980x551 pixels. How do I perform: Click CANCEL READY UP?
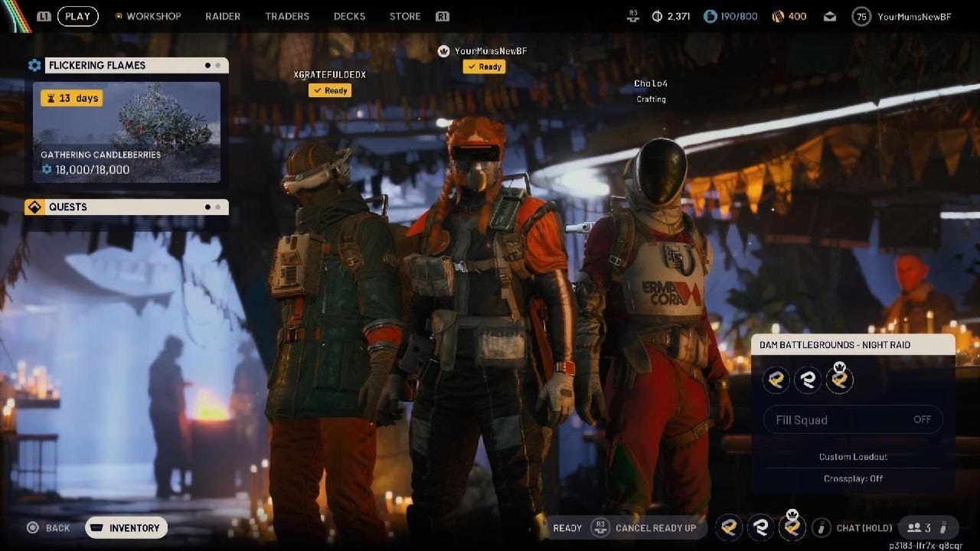[655, 528]
